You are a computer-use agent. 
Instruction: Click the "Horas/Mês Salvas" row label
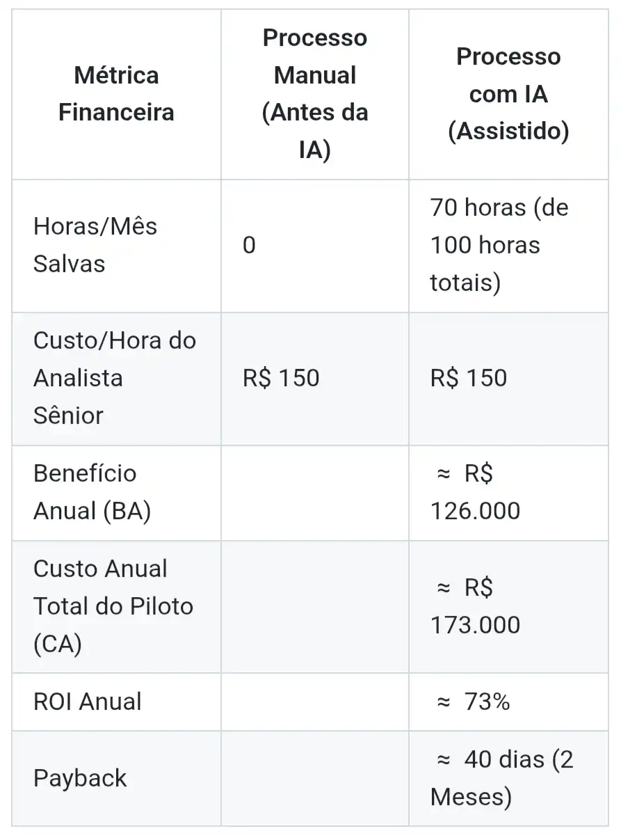95,245
